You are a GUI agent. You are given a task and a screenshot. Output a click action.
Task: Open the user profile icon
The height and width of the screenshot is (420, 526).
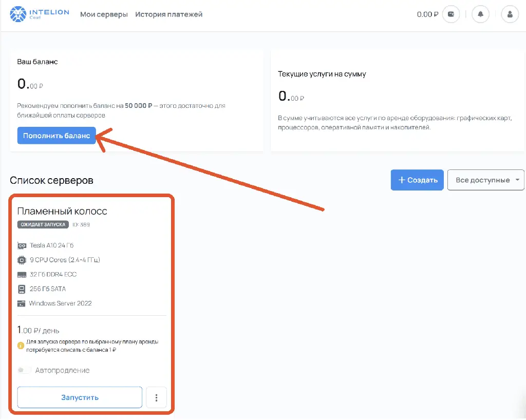coord(510,14)
